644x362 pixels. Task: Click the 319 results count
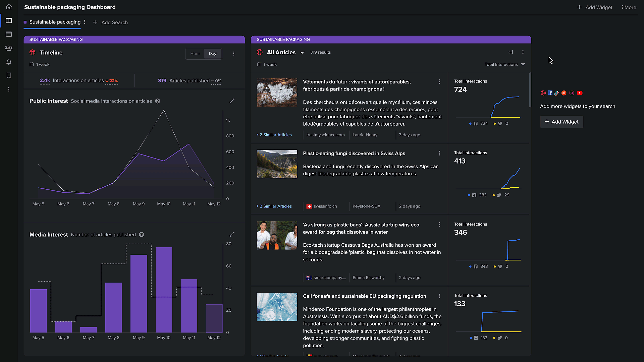tap(320, 52)
